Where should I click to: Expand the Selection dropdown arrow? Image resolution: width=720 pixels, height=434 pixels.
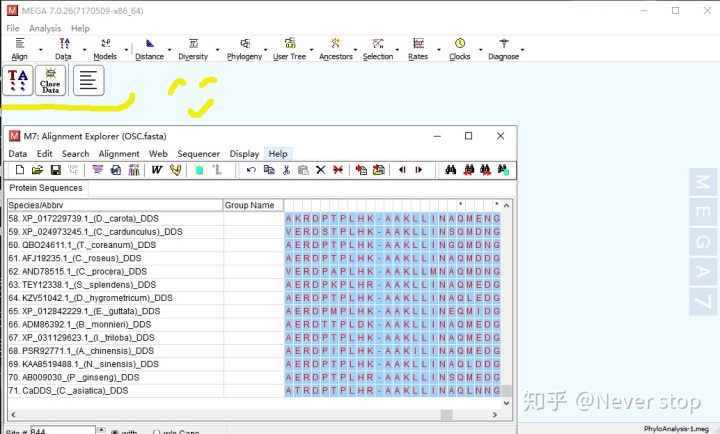(x=397, y=49)
